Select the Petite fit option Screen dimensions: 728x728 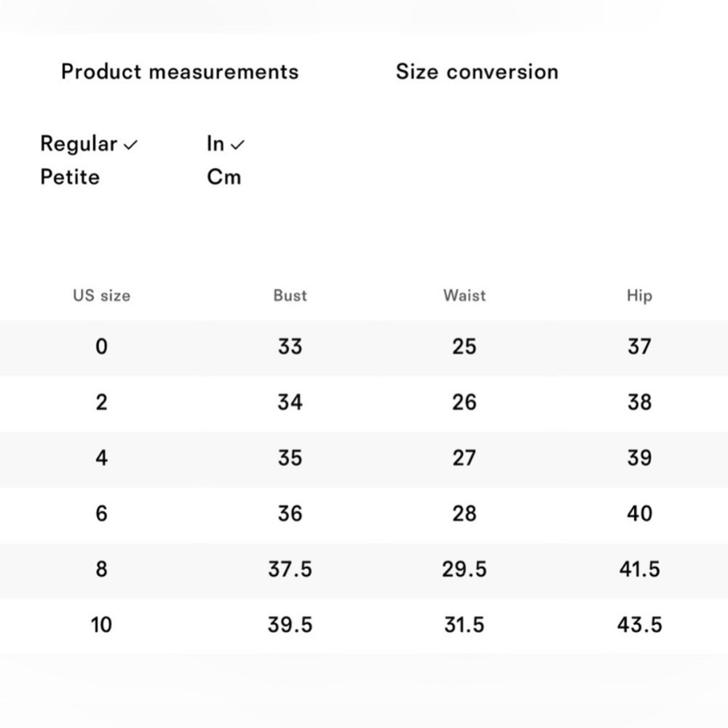tap(70, 177)
